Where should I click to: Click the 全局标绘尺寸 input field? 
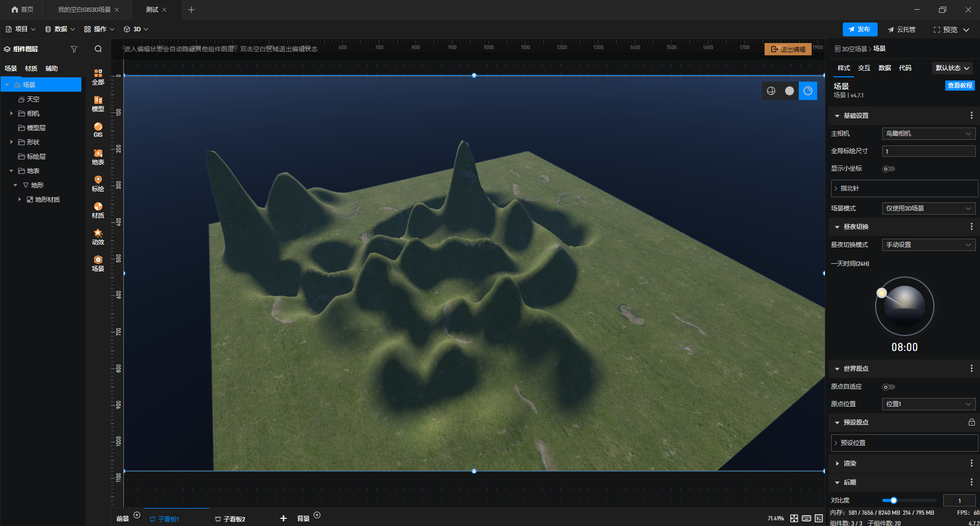tap(928, 151)
